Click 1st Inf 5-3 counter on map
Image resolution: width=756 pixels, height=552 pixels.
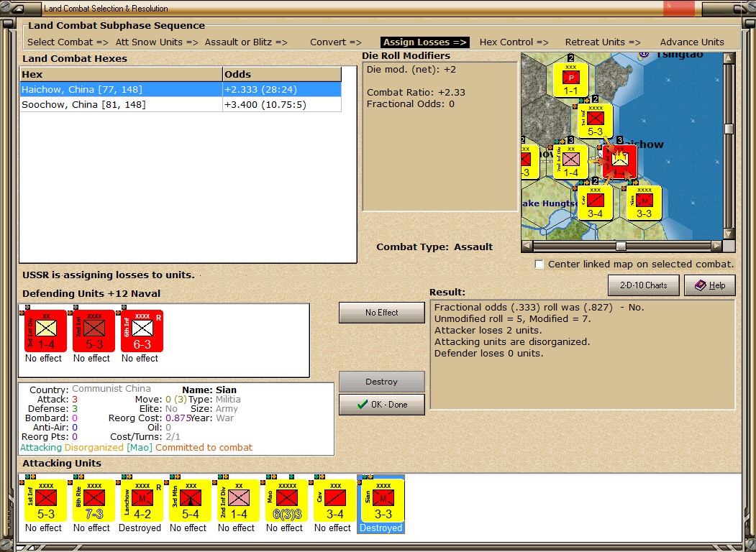pyautogui.click(x=596, y=121)
